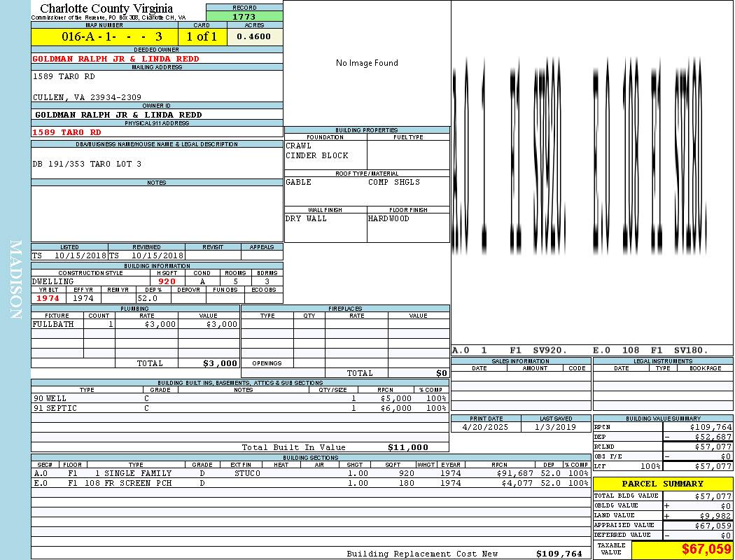Click the RPCN summary value $109,764
735x560 pixels.
click(710, 428)
